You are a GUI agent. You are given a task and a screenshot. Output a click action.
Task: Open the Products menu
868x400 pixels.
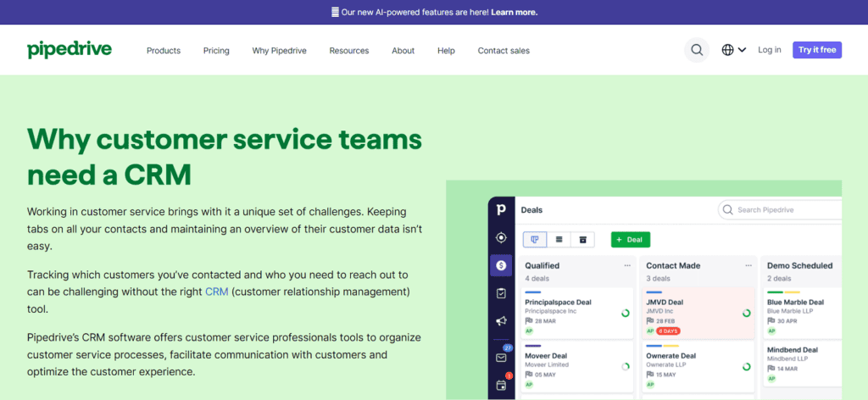point(164,50)
